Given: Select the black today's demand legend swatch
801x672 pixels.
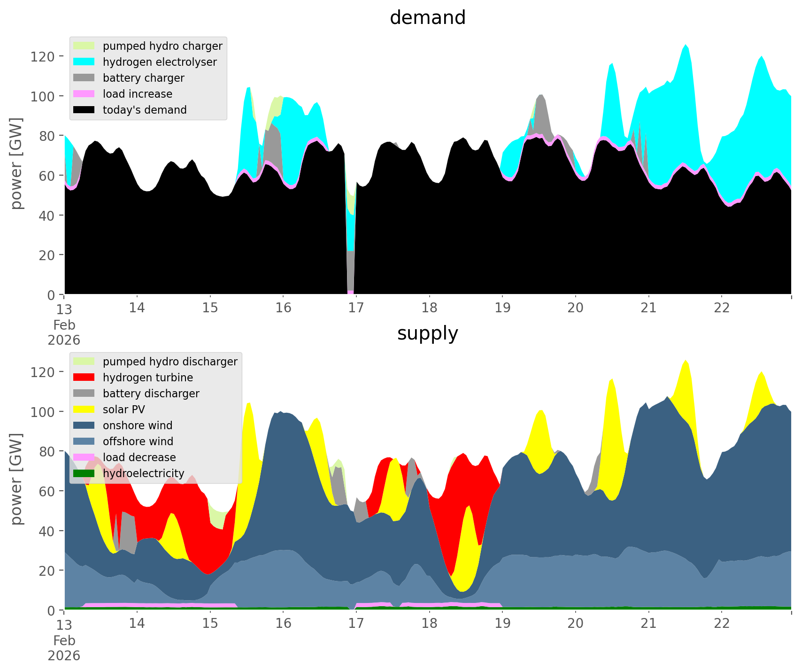Looking at the screenshot, I should tap(85, 110).
